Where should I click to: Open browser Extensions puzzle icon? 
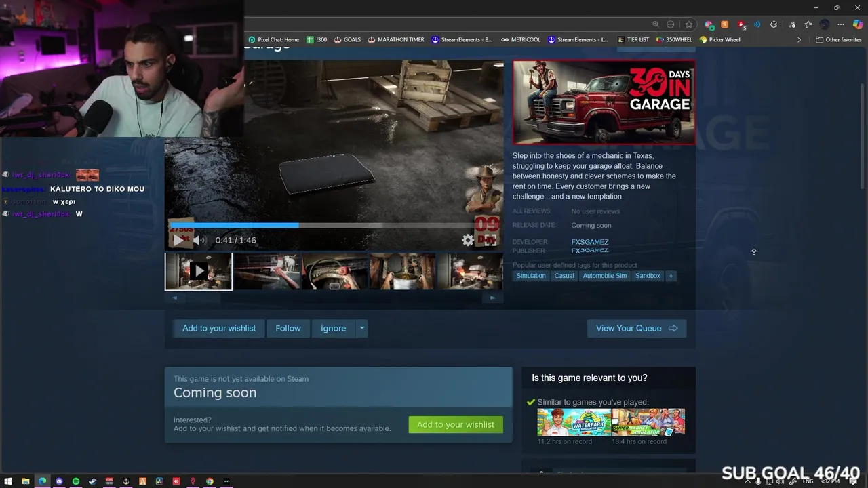coord(774,24)
